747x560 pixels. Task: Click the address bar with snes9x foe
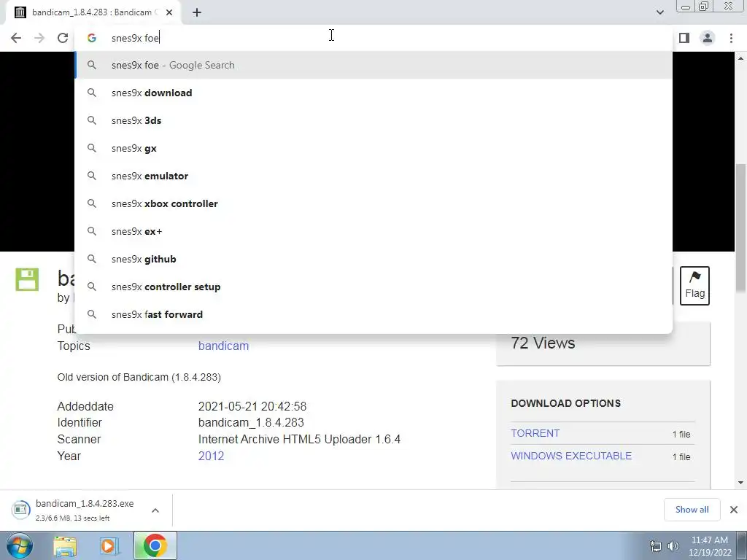[x=373, y=38]
